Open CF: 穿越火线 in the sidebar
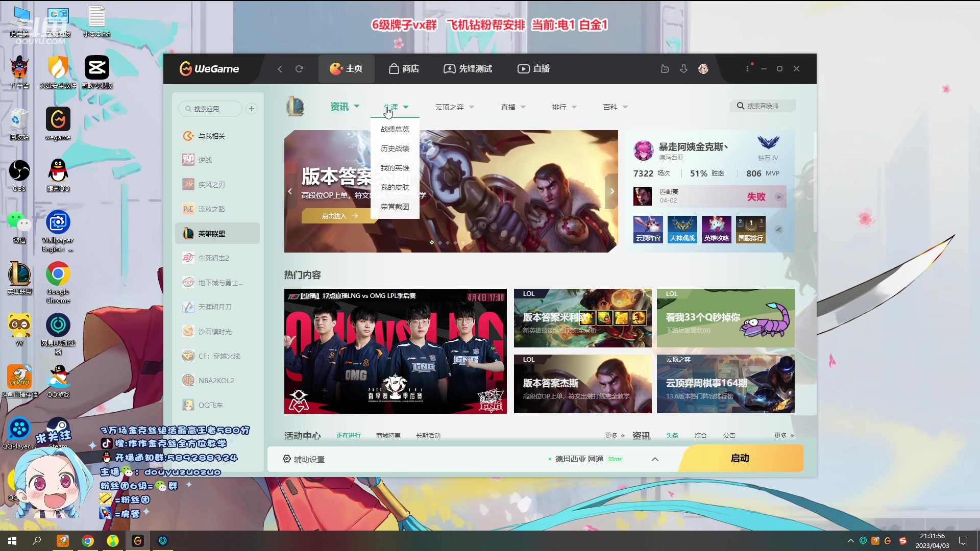980x551 pixels. click(x=217, y=356)
